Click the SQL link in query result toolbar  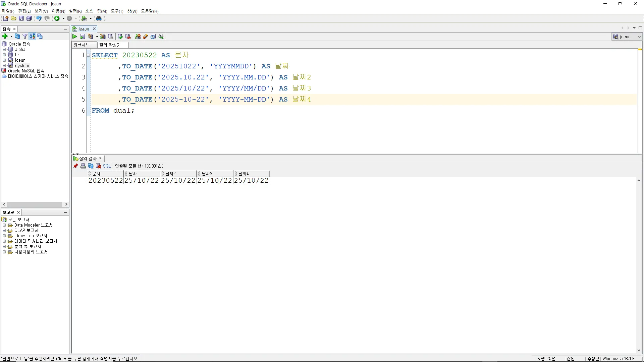[x=107, y=166]
